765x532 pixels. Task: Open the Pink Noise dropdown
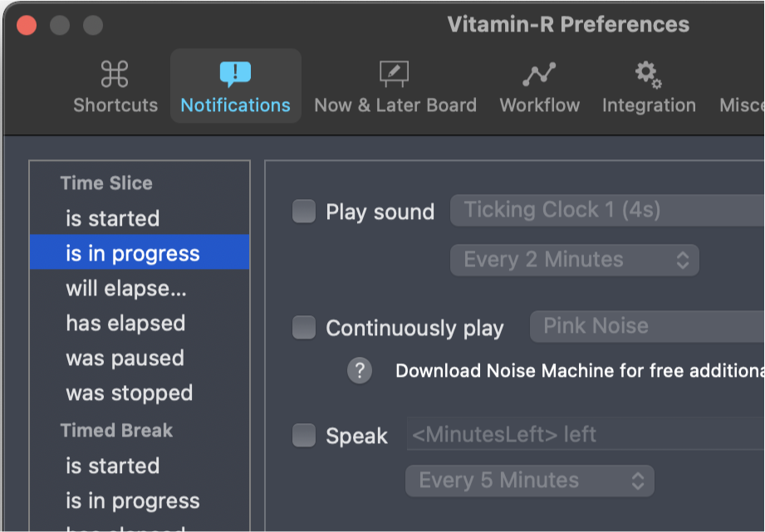tap(647, 326)
